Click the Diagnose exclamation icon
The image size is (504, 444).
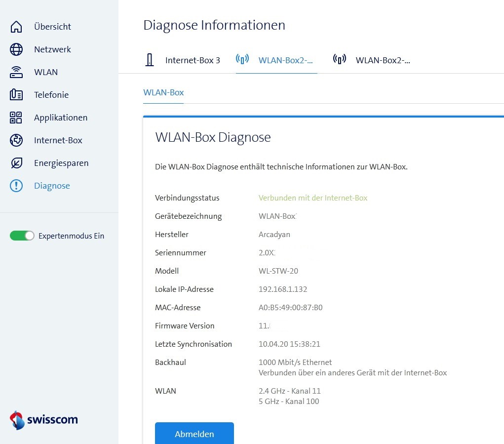[15, 186]
